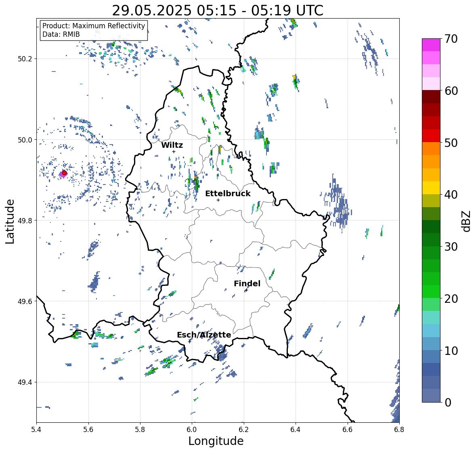The width and height of the screenshot is (476, 451).
Task: Click colorbar tick value 20
Action: click(x=451, y=299)
